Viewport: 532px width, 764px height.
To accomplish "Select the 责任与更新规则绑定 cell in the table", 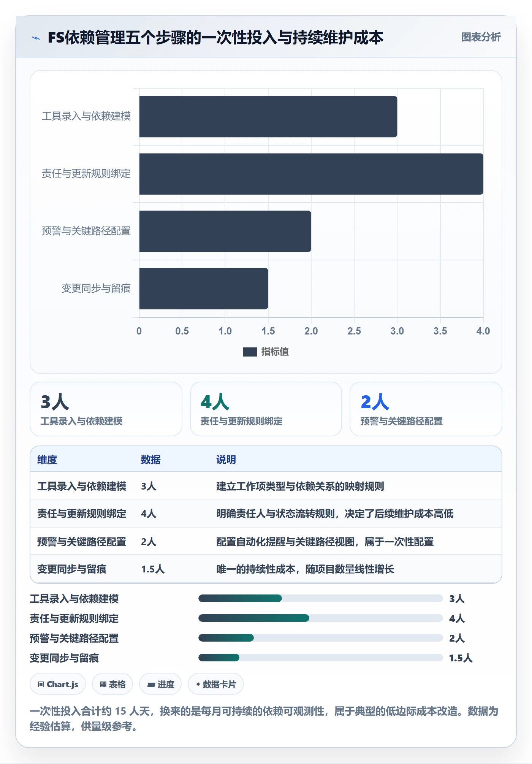I will pos(82,514).
